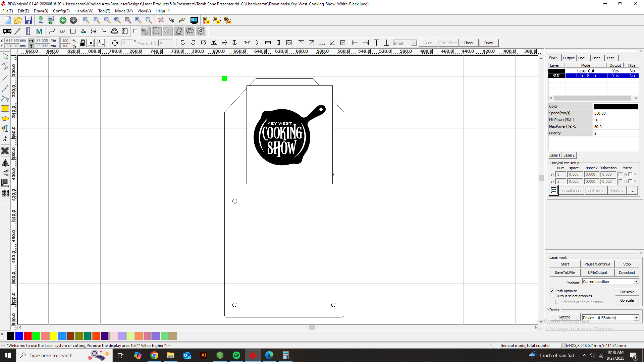Click the array grid tool in left toolbar
The width and height of the screenshot is (644, 362).
[x=5, y=193]
